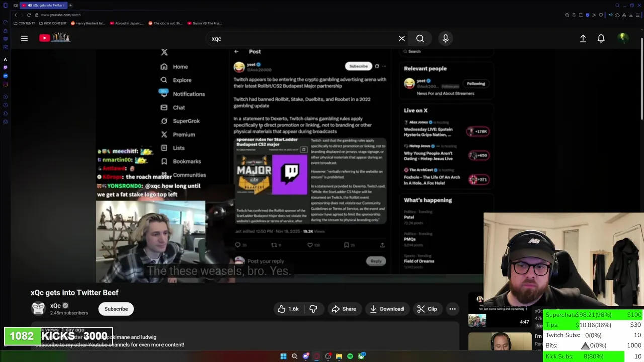Toggle tab audio speaker icon in toolbar

pyautogui.click(x=610, y=15)
